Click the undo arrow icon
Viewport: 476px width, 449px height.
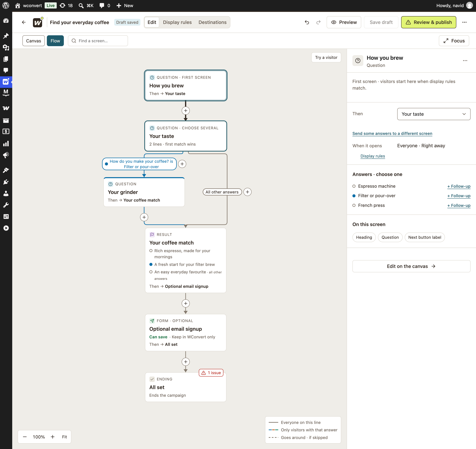click(x=307, y=22)
